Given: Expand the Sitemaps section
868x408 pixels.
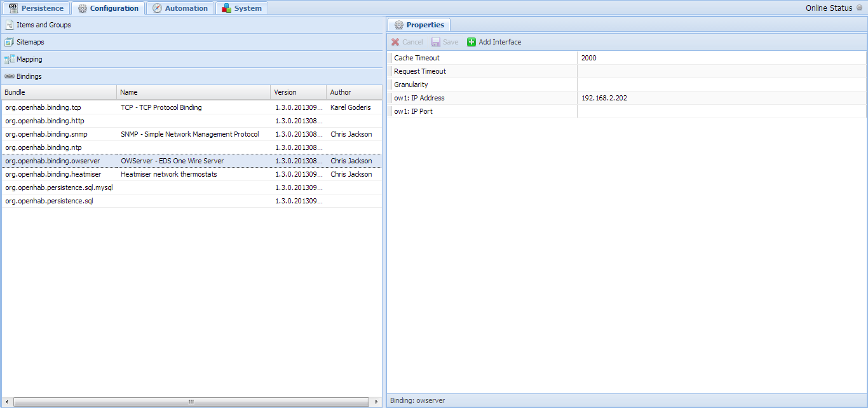Looking at the screenshot, I should (x=191, y=42).
